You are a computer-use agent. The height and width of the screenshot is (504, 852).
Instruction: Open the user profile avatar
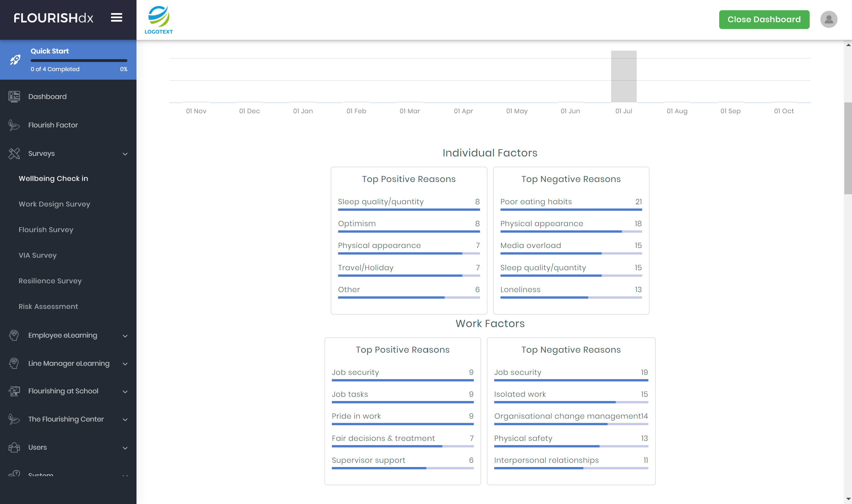pyautogui.click(x=829, y=19)
